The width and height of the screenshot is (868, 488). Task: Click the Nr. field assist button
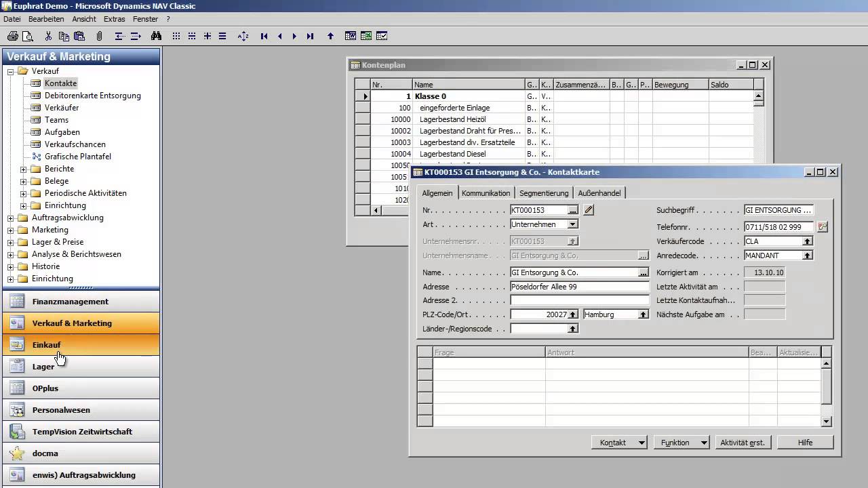point(573,210)
